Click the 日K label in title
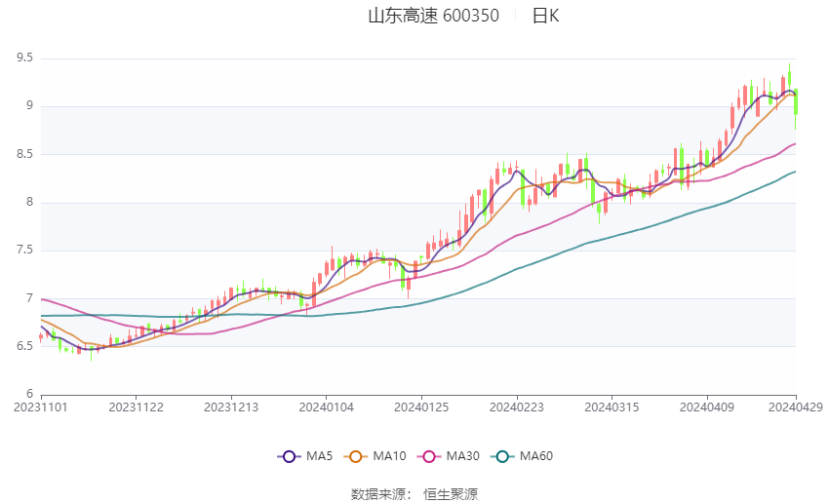 point(545,16)
